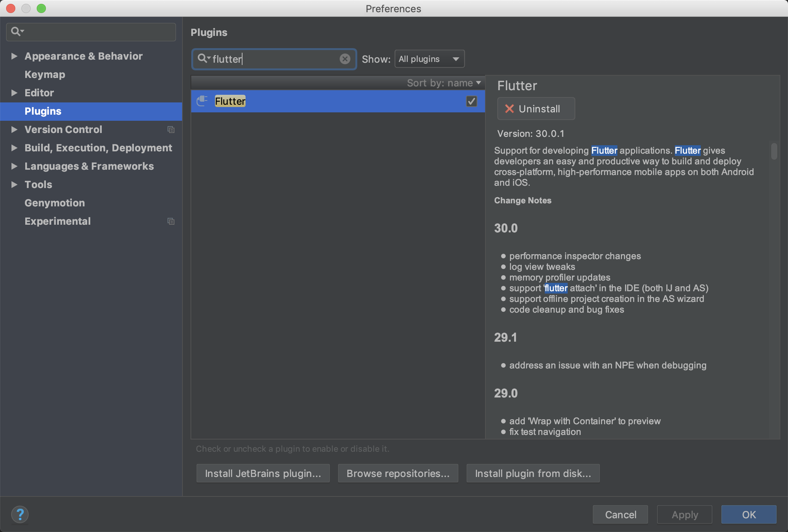Click the OK button
This screenshot has width=788, height=532.
(x=749, y=514)
